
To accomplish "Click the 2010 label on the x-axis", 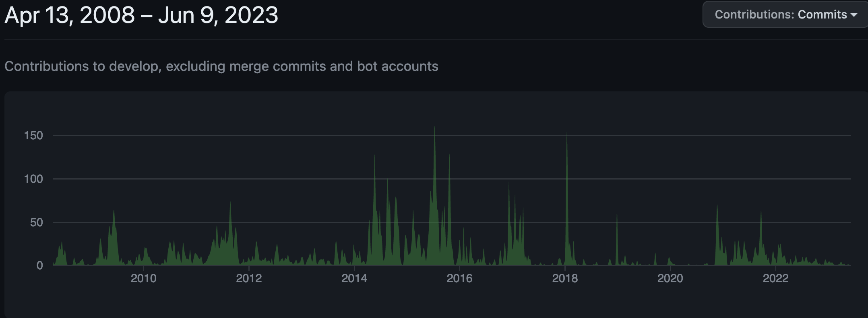I will click(x=143, y=278).
